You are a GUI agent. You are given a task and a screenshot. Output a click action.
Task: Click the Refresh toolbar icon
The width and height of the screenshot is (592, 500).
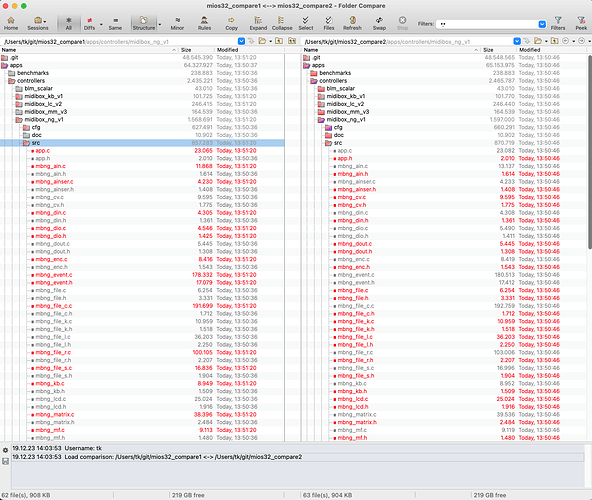(x=352, y=23)
